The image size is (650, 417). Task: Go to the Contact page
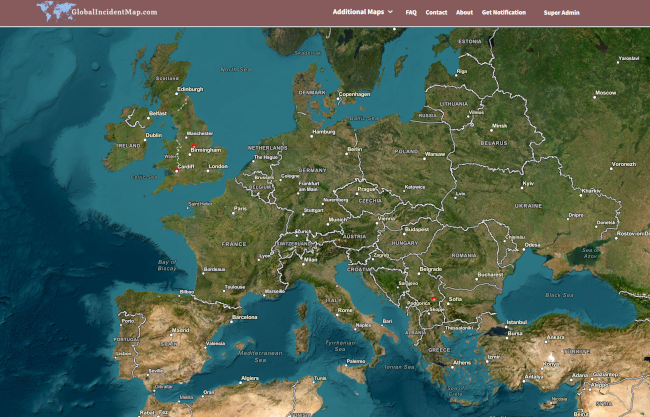(x=436, y=13)
